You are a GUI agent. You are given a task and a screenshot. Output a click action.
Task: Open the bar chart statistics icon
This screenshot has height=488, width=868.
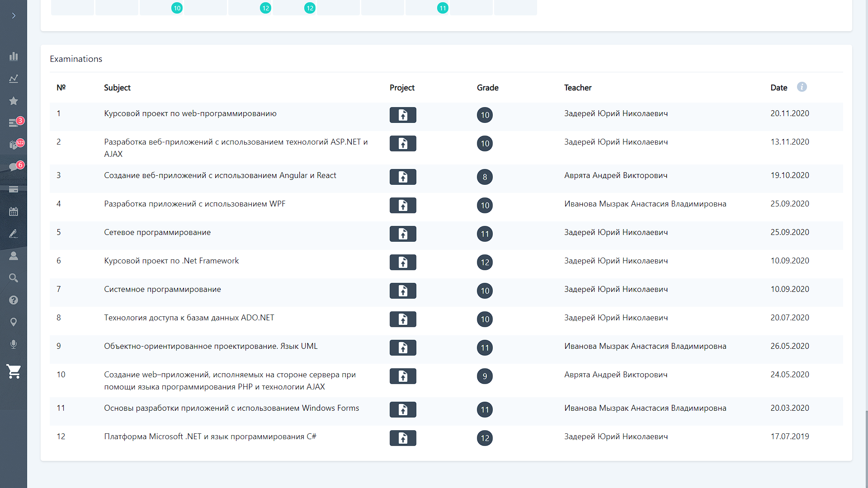point(14,56)
